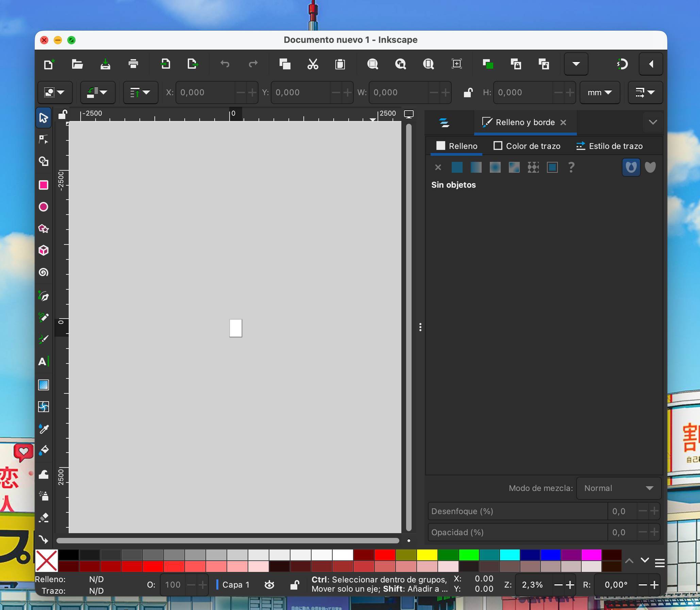Select the Star and polygon tool
This screenshot has width=700, height=610.
pyautogui.click(x=43, y=229)
